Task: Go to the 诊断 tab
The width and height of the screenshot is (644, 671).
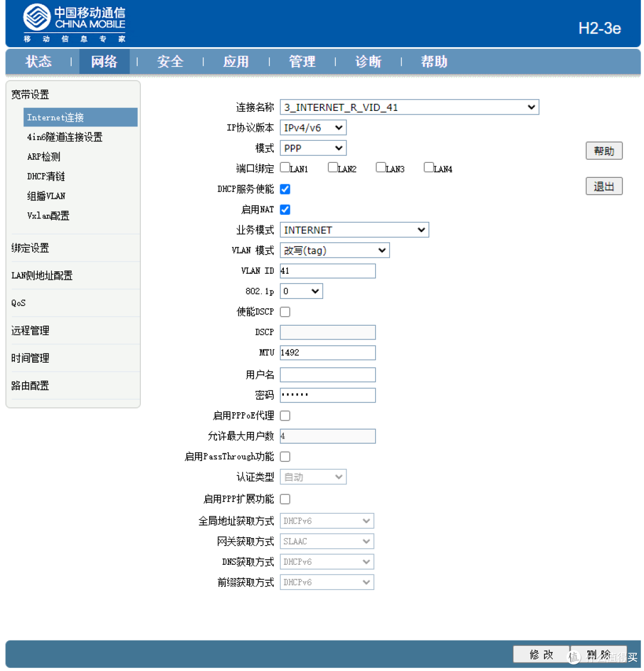Action: pos(369,61)
